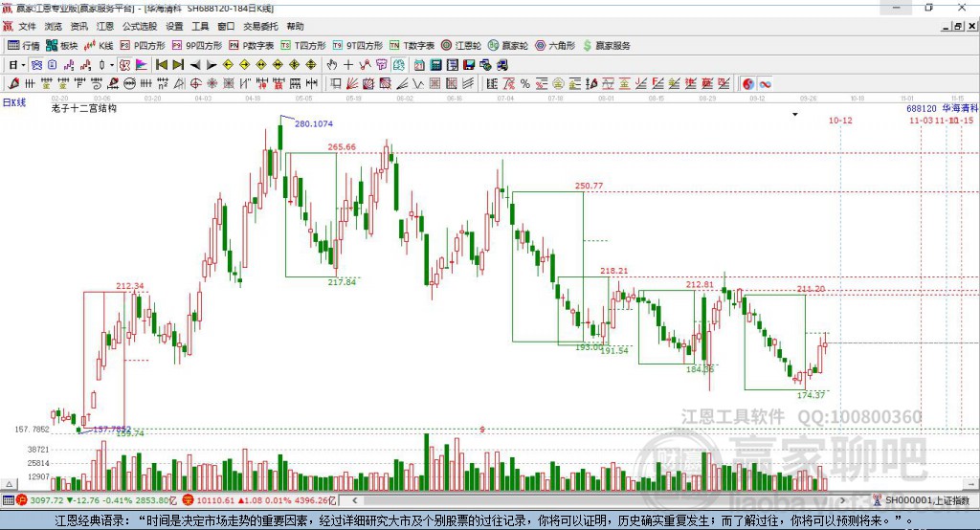The image size is (980, 530).
Task: Click the 沪 index value 3097.72
Action: coord(46,500)
